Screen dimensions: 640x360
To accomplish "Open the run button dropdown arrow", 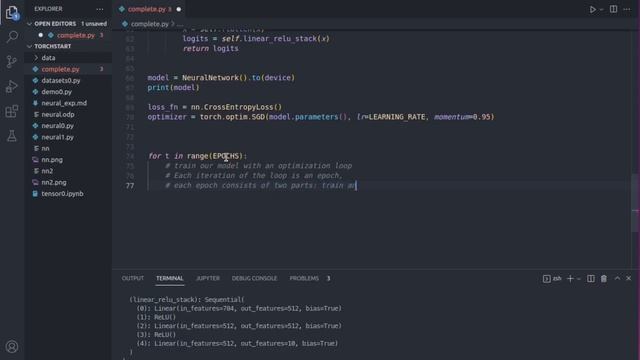I will pyautogui.click(x=601, y=9).
